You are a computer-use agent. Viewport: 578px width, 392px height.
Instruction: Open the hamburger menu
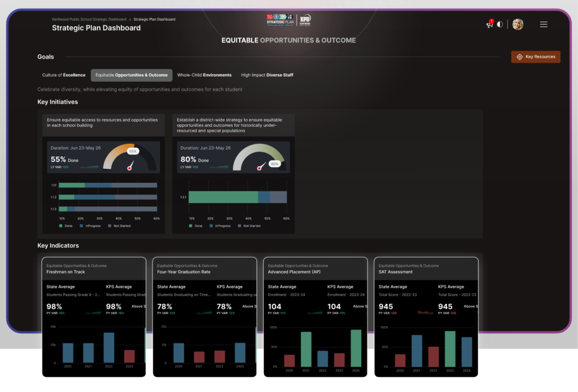click(x=544, y=24)
